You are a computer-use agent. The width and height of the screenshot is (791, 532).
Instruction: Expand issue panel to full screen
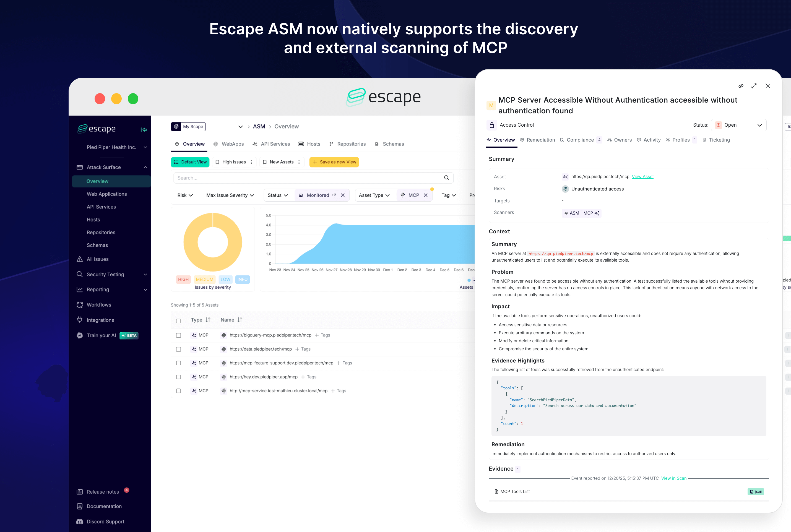coord(754,86)
